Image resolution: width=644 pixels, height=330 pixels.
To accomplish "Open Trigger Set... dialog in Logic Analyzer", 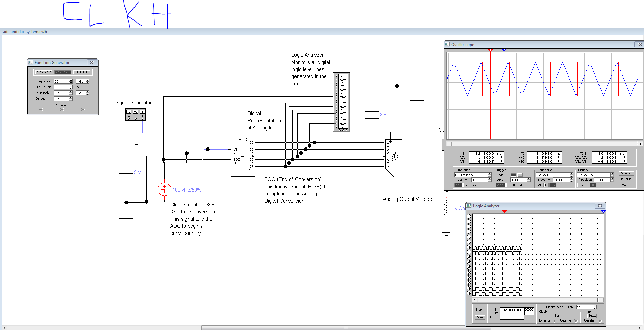I will click(x=592, y=316).
